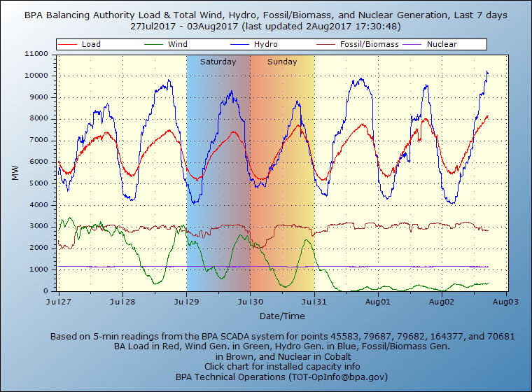
Task: Click the Sunday label in the shaded band
Action: [x=282, y=62]
